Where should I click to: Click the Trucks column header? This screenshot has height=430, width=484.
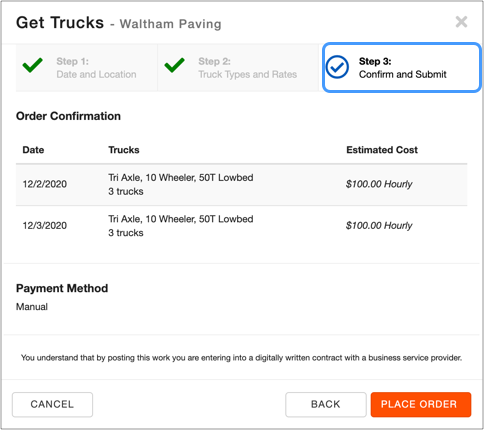(x=124, y=150)
